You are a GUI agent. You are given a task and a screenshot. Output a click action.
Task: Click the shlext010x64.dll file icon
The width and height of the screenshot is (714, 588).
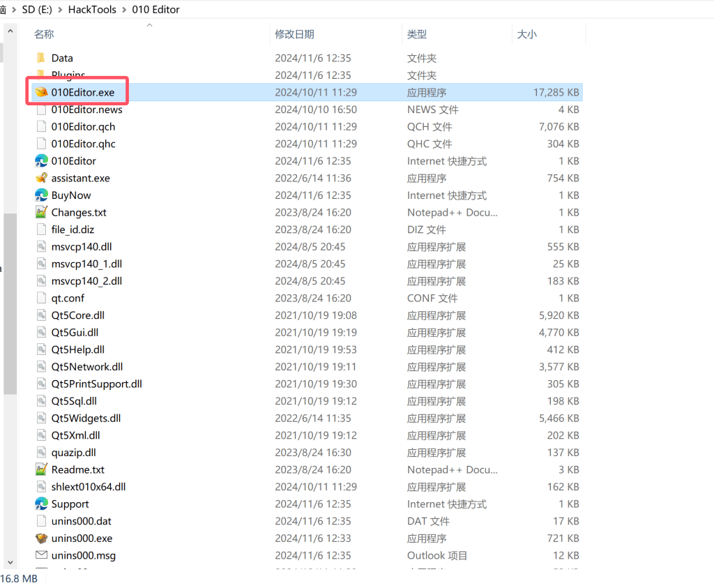[41, 486]
